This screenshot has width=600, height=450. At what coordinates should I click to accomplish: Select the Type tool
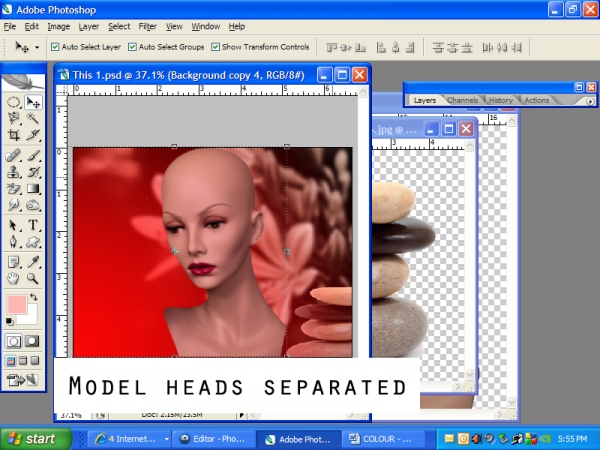(33, 225)
